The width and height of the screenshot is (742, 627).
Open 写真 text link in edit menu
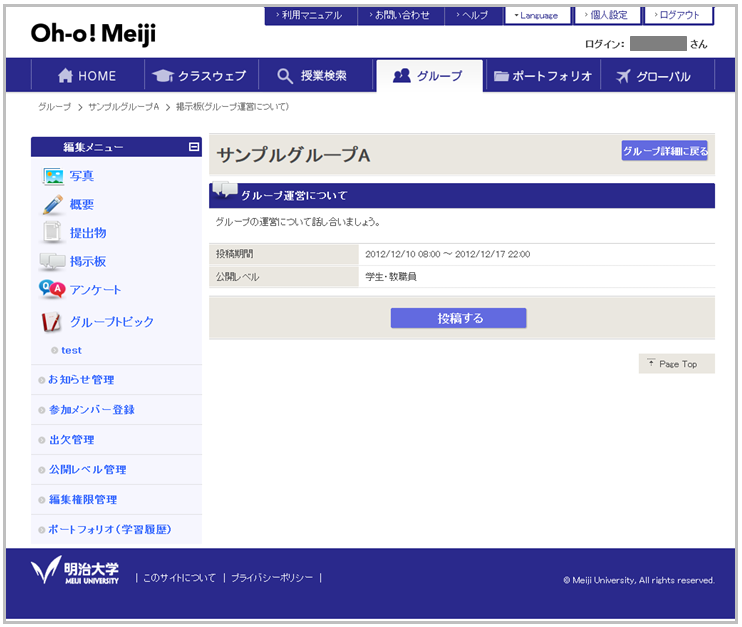[82, 176]
